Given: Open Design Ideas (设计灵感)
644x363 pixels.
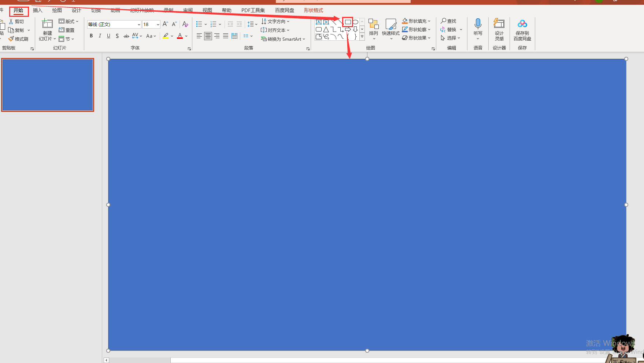Looking at the screenshot, I should click(499, 29).
